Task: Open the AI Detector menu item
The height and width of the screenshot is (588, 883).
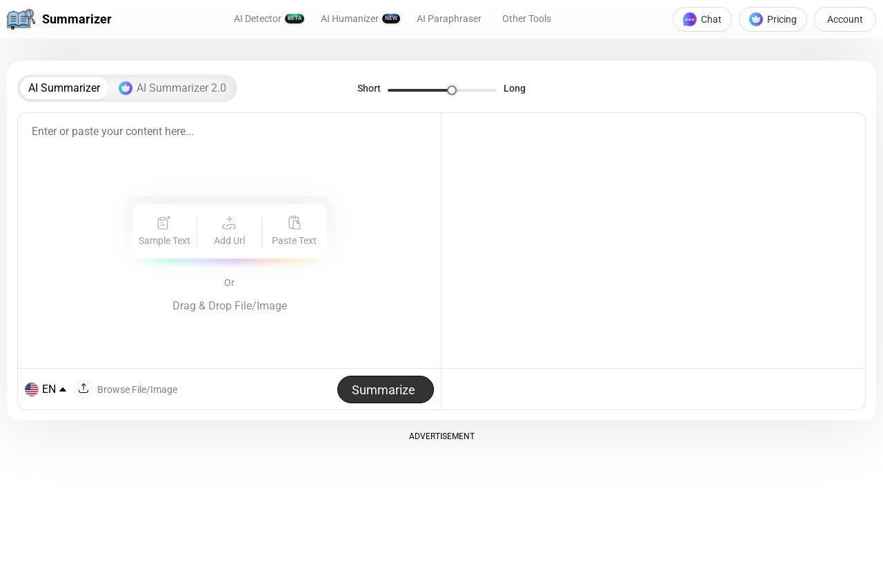Action: point(257,19)
